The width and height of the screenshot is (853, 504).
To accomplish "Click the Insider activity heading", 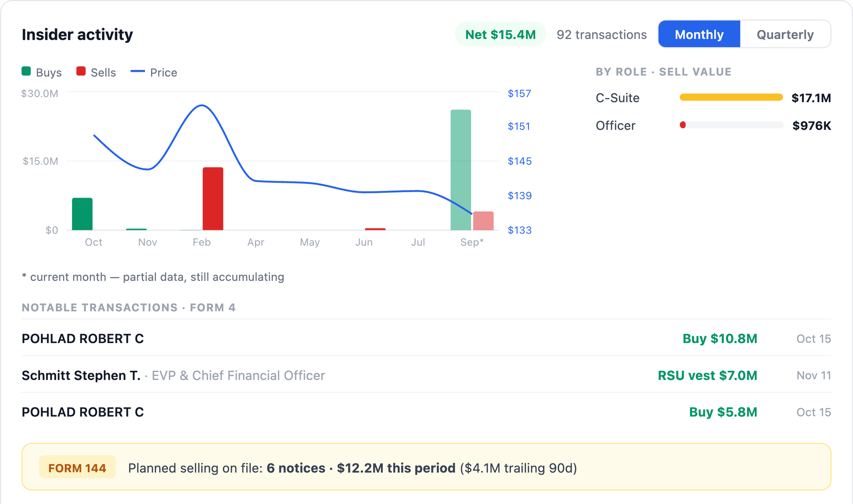I will 77,34.
